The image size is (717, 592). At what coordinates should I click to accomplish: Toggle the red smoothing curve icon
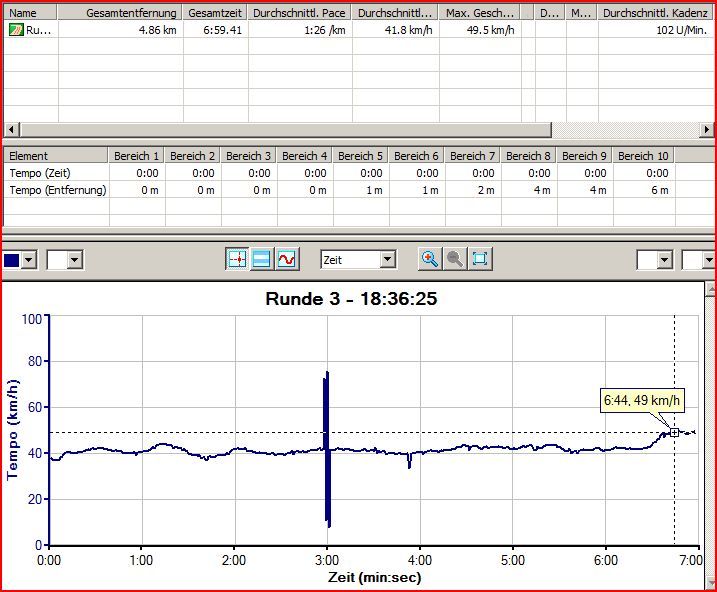tap(287, 259)
